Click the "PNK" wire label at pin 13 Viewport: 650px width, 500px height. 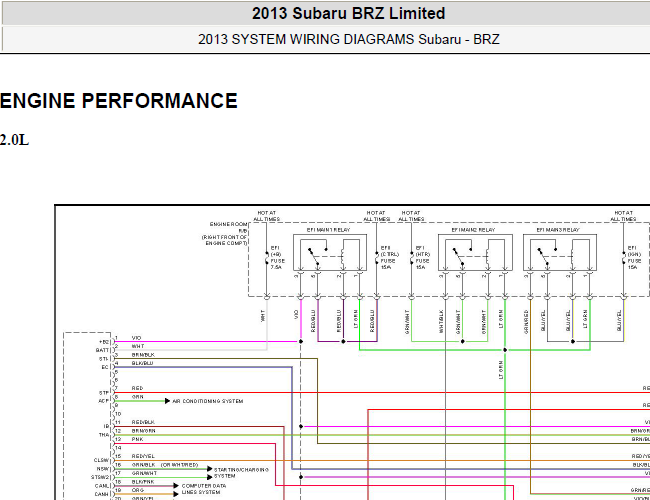(x=137, y=439)
